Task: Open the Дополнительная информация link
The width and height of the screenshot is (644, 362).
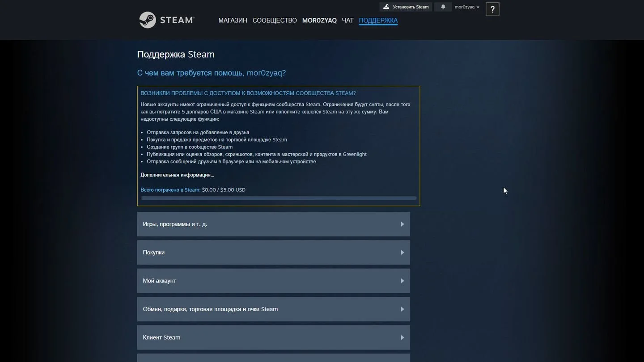Action: (x=177, y=175)
